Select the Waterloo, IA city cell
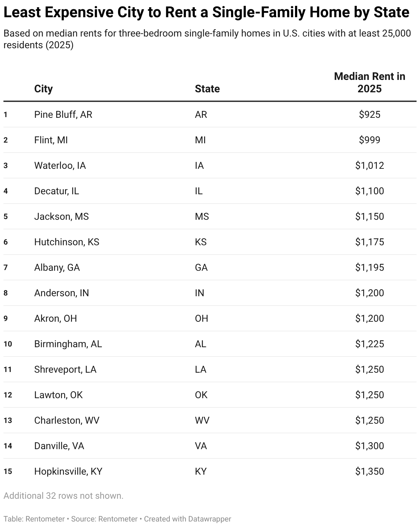The height and width of the screenshot is (527, 420). (60, 165)
